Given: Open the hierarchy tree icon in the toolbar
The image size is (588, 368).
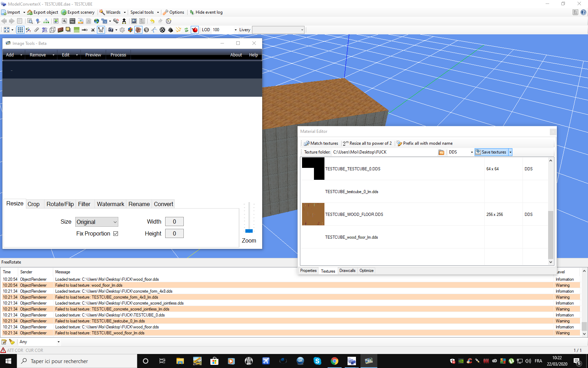Looking at the screenshot, I should point(46,21).
